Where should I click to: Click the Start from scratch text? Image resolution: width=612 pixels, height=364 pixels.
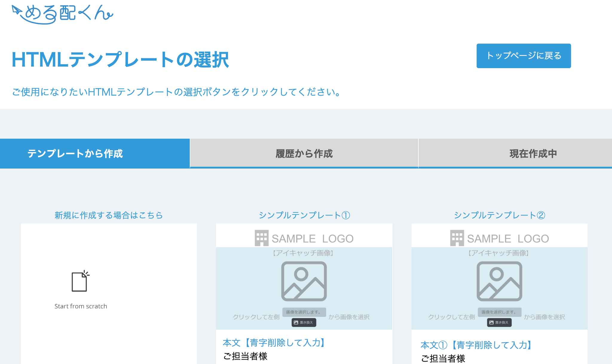click(81, 306)
